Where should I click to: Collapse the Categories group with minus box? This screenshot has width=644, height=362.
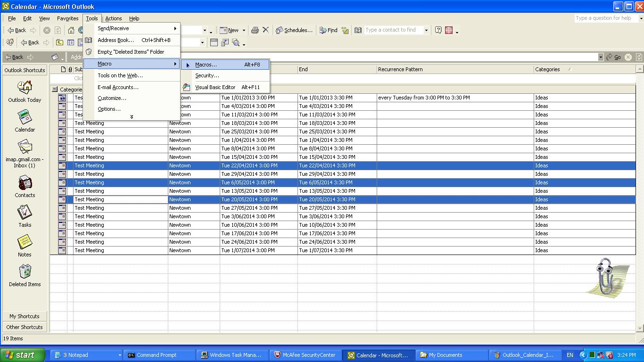click(x=55, y=89)
